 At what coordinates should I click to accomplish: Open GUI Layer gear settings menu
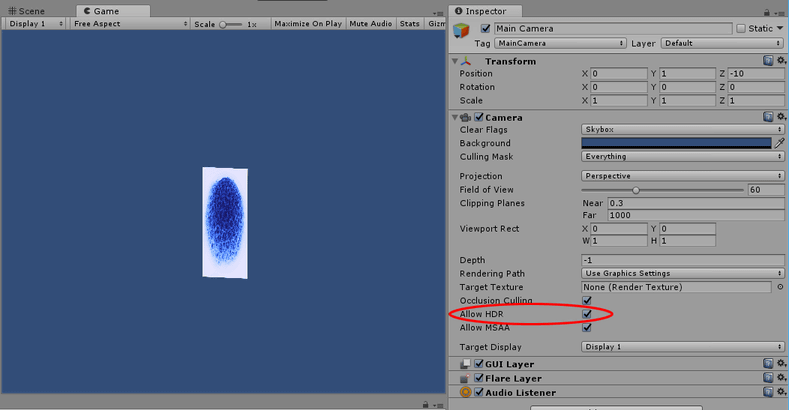(781, 363)
